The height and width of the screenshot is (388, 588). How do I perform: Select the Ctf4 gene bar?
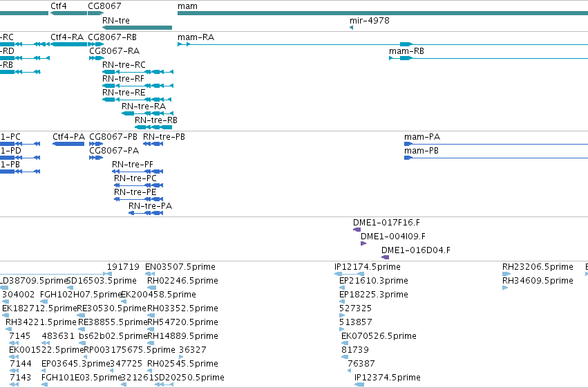[68, 14]
